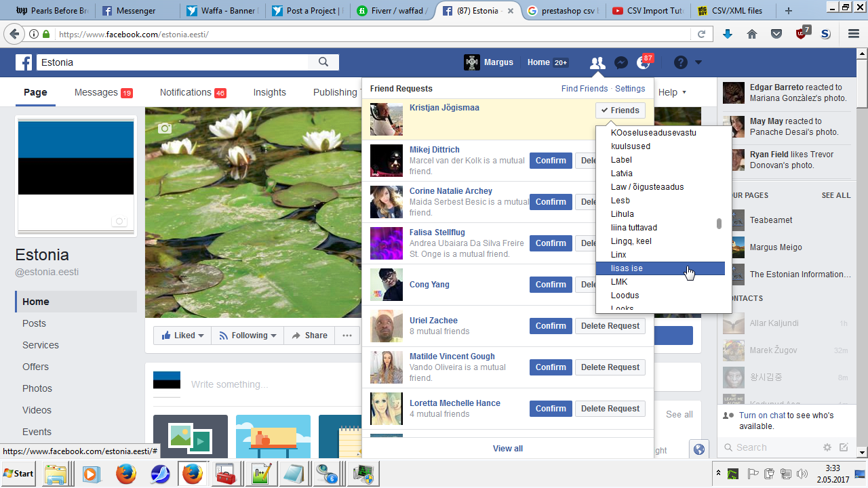Open the Quick Help question mark icon
Image resolution: width=868 pixels, height=488 pixels.
681,62
